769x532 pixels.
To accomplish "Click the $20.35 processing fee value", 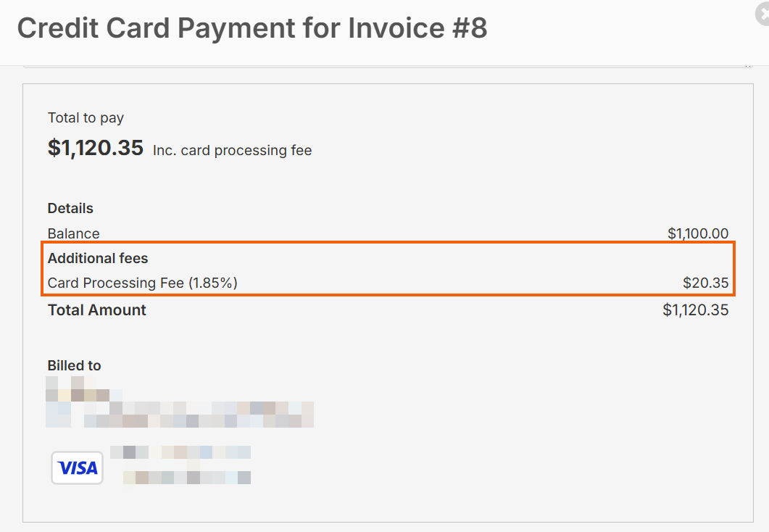I will pyautogui.click(x=705, y=283).
